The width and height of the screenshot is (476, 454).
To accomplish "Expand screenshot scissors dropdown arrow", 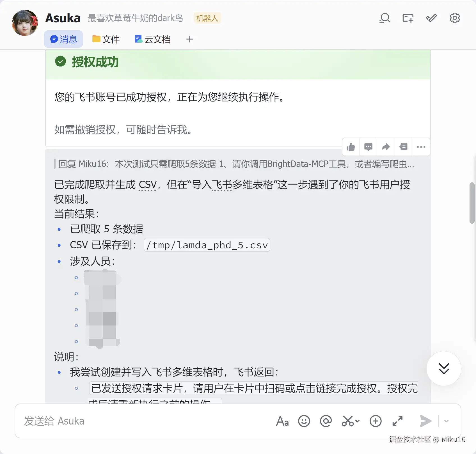I will [357, 421].
